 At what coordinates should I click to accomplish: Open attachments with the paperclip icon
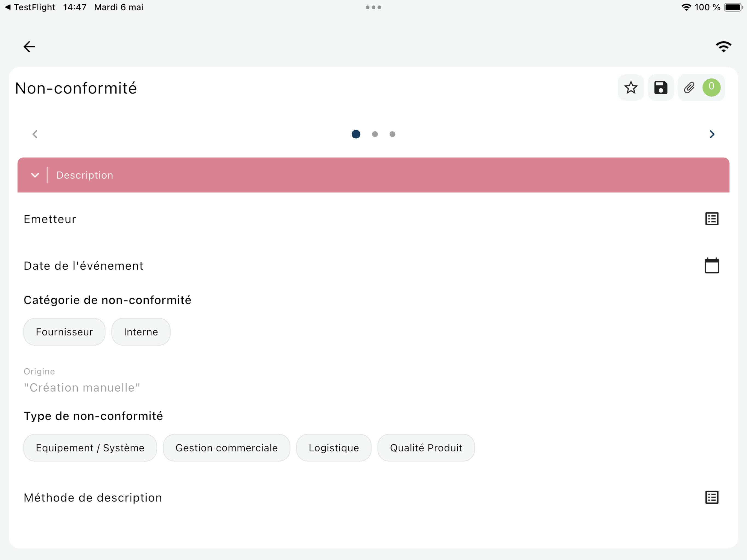point(689,87)
